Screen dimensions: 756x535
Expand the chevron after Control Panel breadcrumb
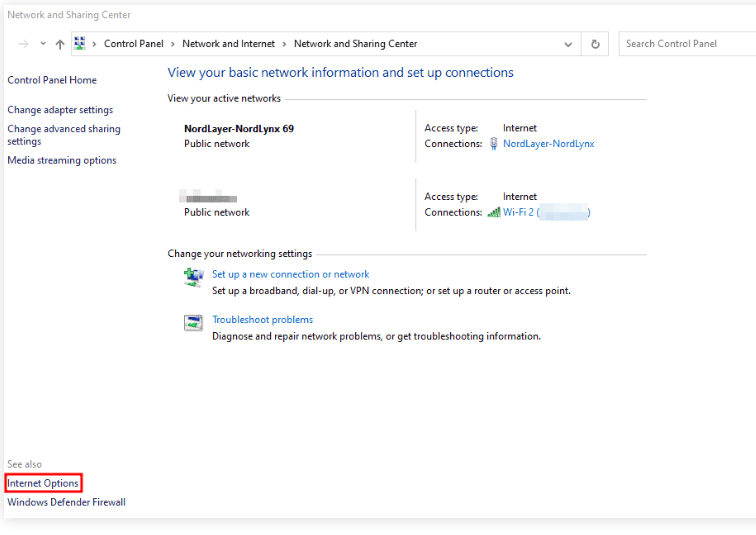tap(173, 44)
